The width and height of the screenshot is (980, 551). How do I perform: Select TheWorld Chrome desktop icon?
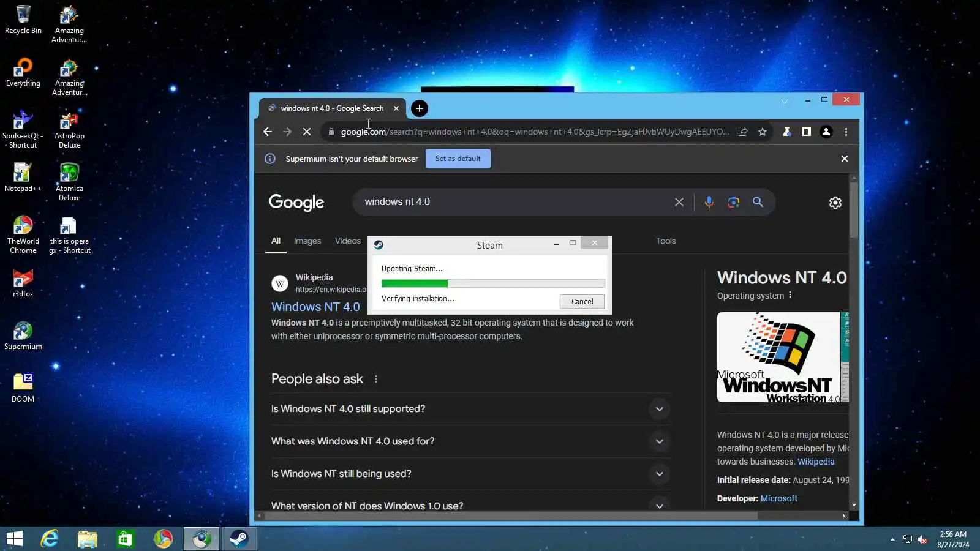(23, 234)
